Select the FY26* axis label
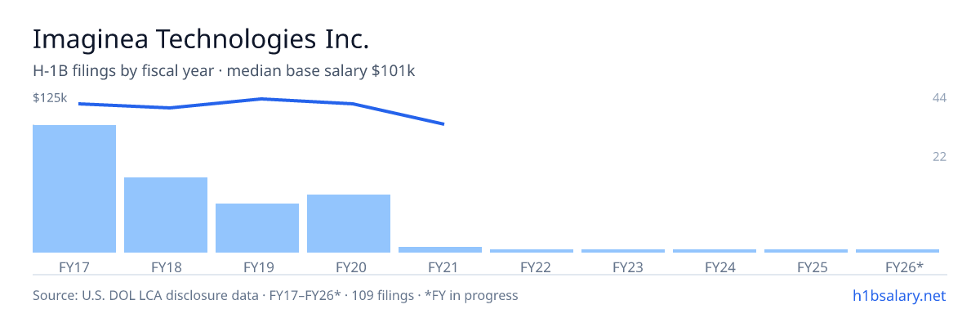Image resolution: width=980 pixels, height=327 pixels. pyautogui.click(x=904, y=267)
